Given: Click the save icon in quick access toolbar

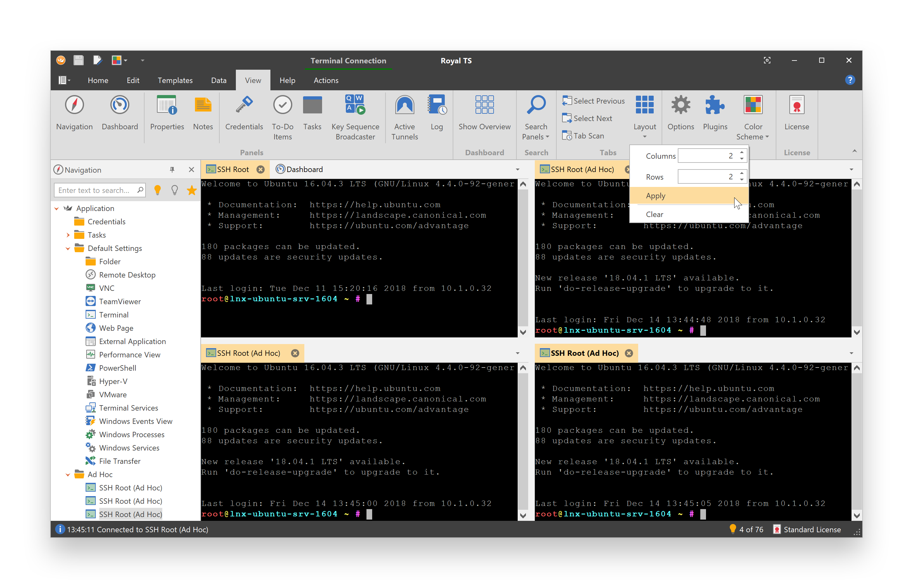Looking at the screenshot, I should click(x=78, y=60).
